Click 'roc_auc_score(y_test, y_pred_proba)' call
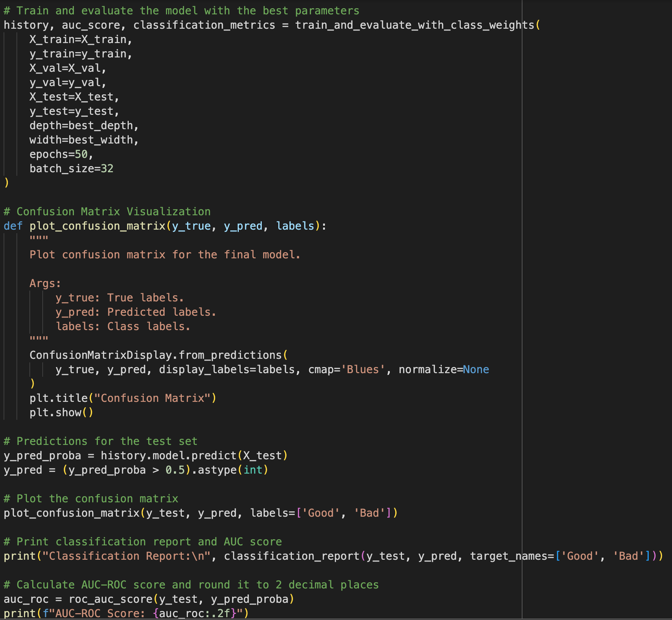672x620 pixels. [181, 599]
